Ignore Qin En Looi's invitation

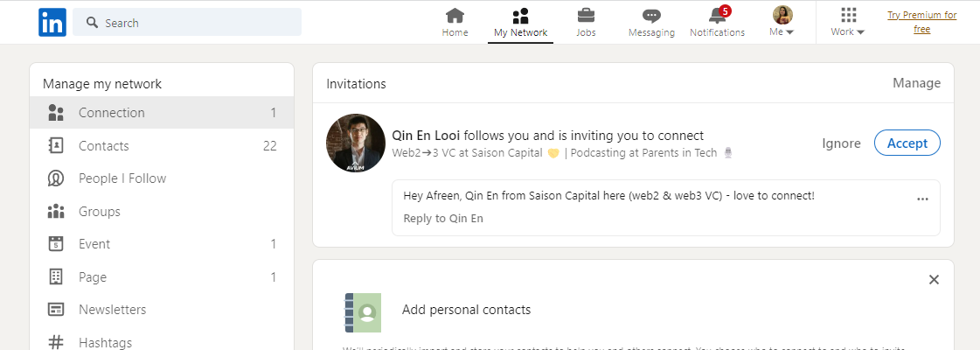click(x=841, y=143)
